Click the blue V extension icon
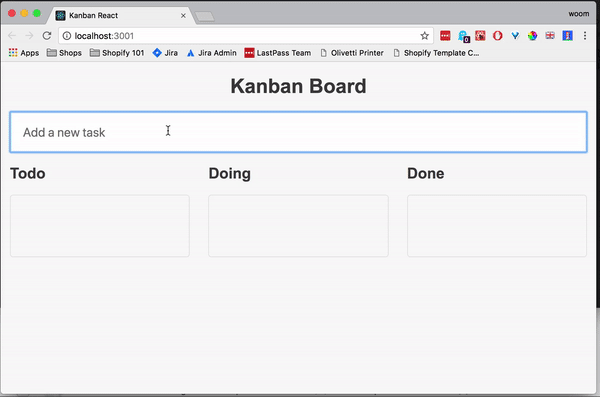Viewport: 600px width, 397px height. click(x=515, y=36)
